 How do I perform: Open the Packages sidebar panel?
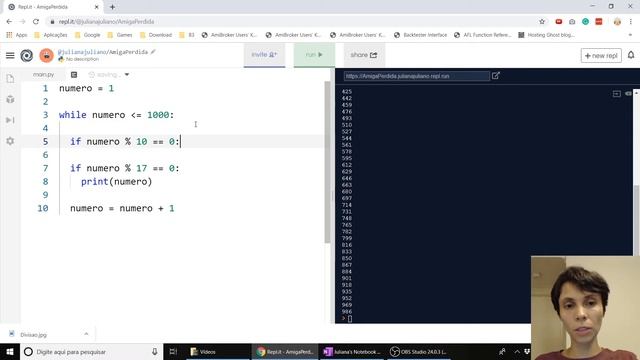click(x=10, y=99)
